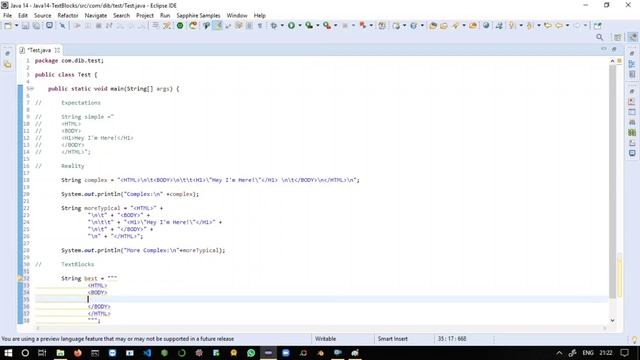640x360 pixels.
Task: Click the Pin Editor icon
Action: pos(598,26)
